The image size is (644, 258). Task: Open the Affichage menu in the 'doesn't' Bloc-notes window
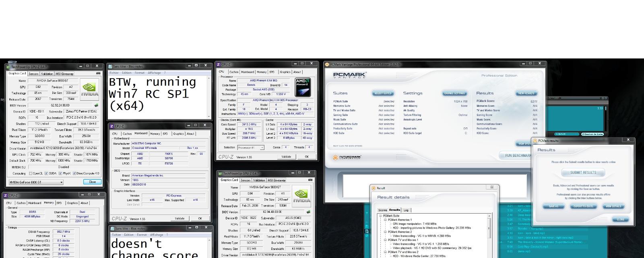pyautogui.click(x=156, y=235)
